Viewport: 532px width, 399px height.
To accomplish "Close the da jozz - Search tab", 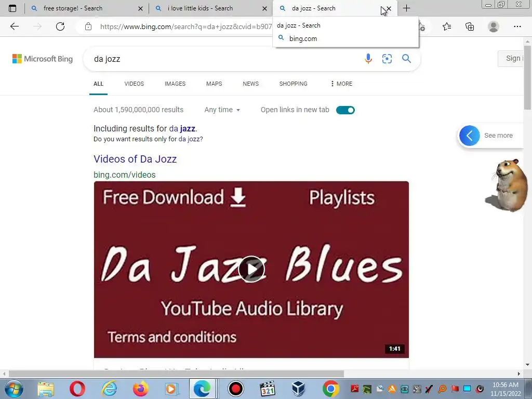I will pyautogui.click(x=389, y=8).
